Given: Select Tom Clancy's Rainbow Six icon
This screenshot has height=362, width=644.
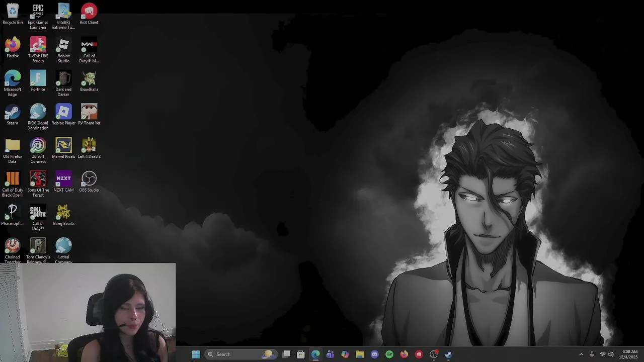Looking at the screenshot, I should (x=38, y=250).
